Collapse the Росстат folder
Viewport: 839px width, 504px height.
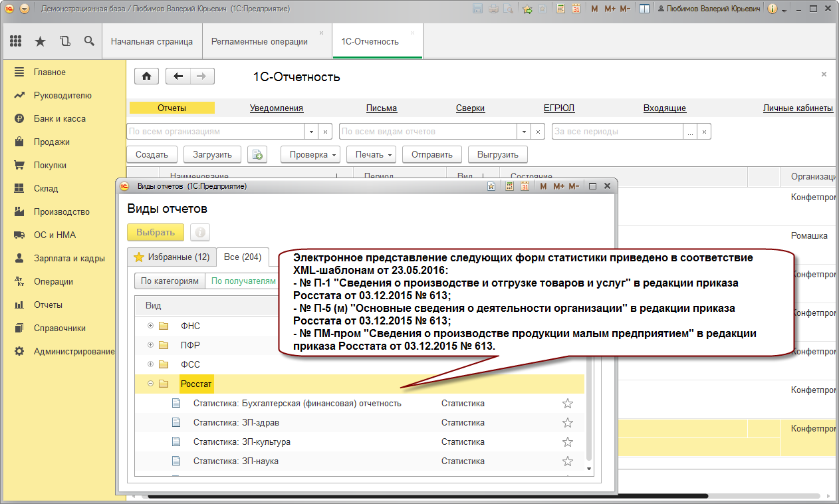pyautogui.click(x=150, y=384)
